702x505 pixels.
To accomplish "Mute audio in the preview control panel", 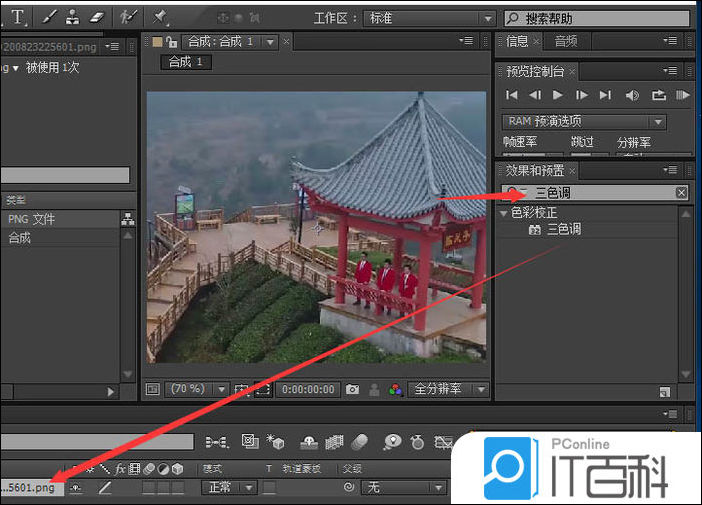I will coord(632,95).
